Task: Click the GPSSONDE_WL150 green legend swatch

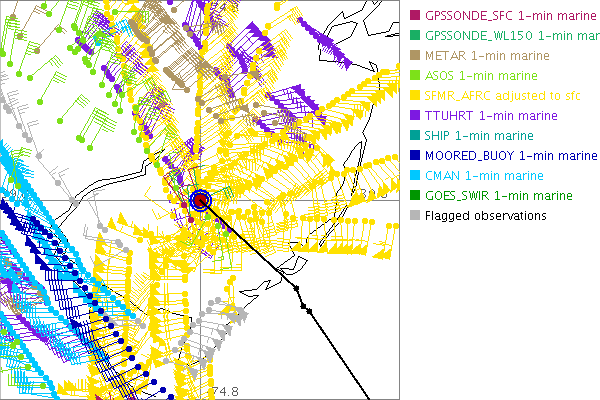Action: coord(415,35)
